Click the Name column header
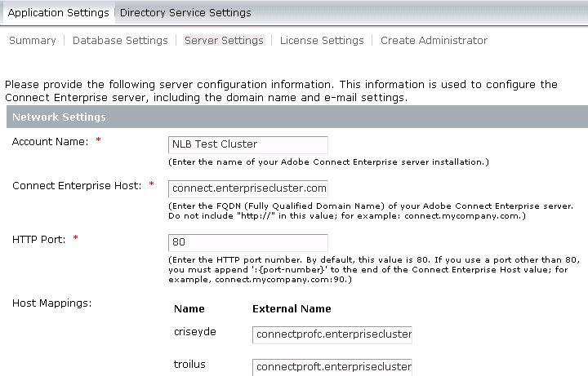 [189, 309]
